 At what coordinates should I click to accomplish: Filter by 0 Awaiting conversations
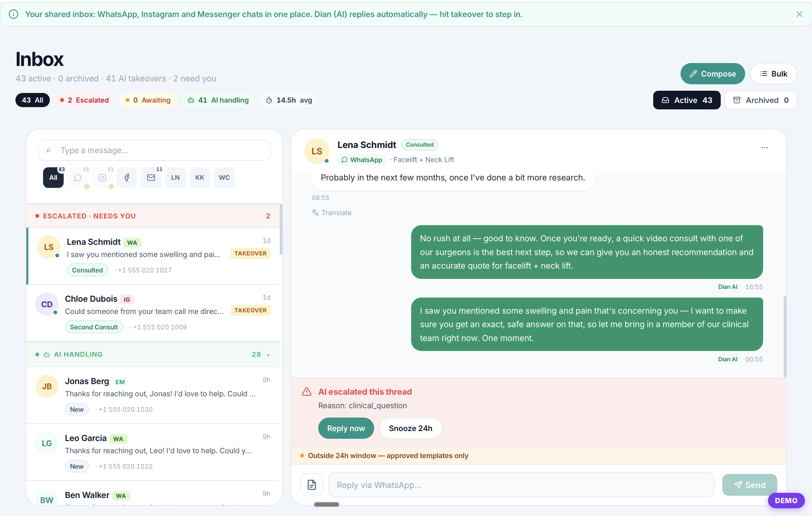(x=148, y=100)
